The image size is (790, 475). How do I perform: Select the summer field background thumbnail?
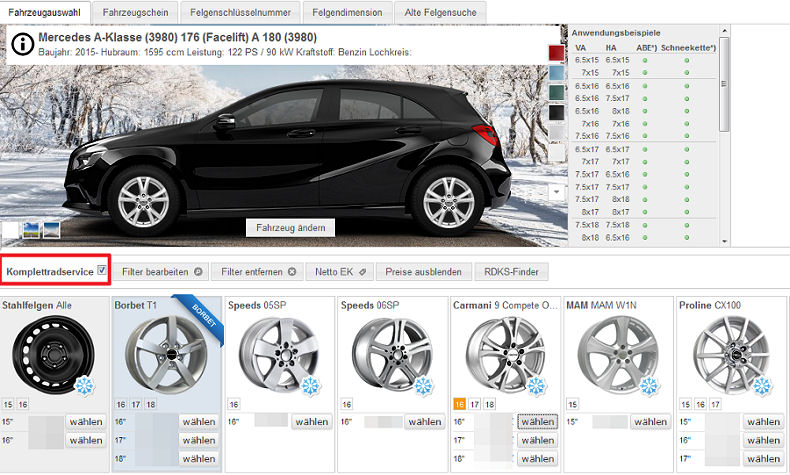tap(31, 230)
